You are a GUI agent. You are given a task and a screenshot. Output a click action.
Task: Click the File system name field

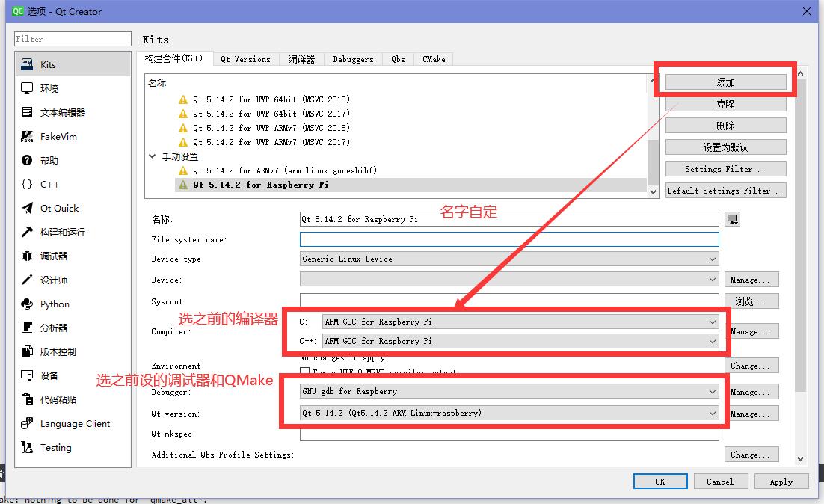tap(508, 239)
